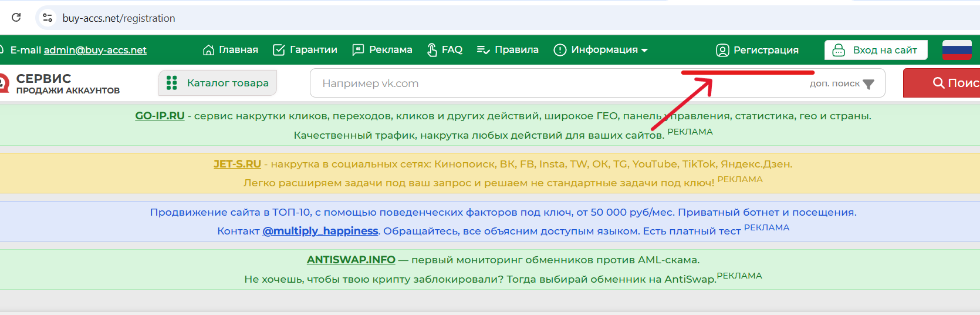This screenshot has height=315, width=980.
Task: Click the lock icon in Вход на сайт
Action: point(839,50)
